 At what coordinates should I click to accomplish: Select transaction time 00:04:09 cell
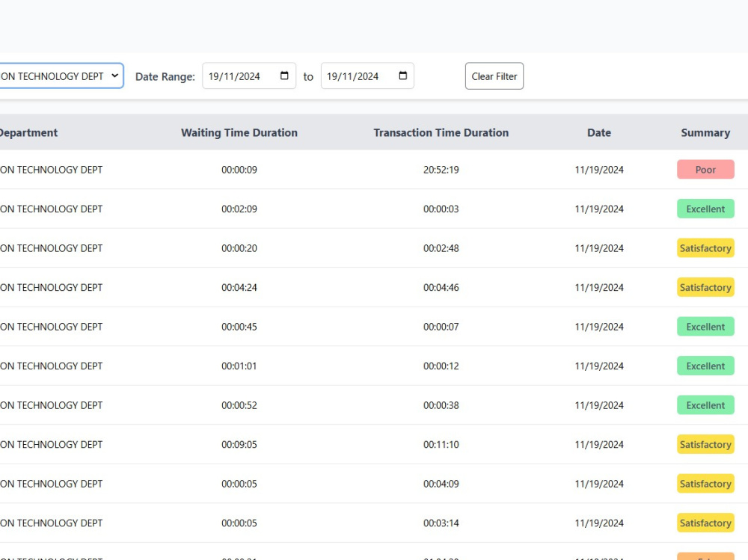pos(441,484)
